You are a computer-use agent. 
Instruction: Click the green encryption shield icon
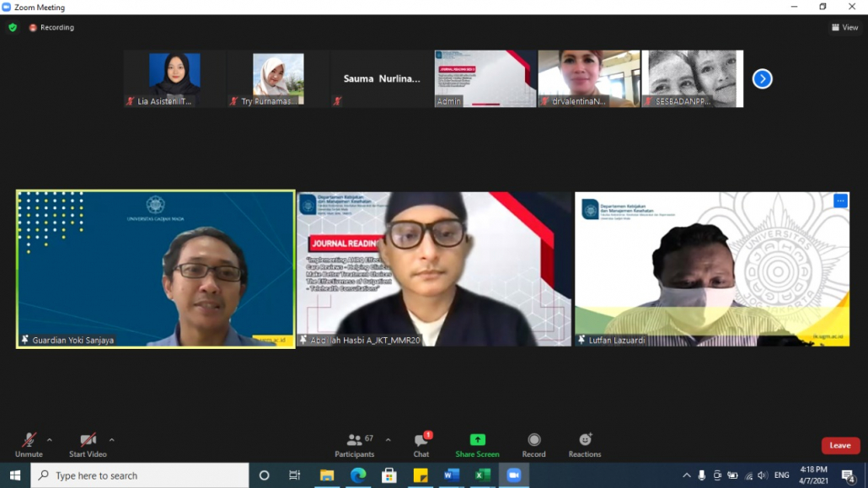tap(13, 27)
